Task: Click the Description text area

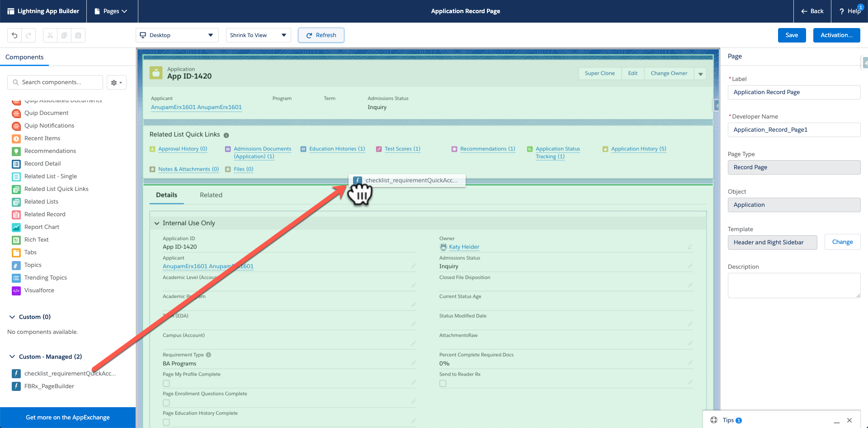Action: pyautogui.click(x=793, y=285)
